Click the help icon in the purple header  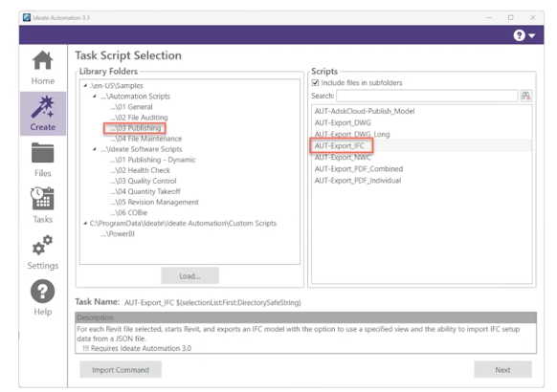(x=519, y=35)
